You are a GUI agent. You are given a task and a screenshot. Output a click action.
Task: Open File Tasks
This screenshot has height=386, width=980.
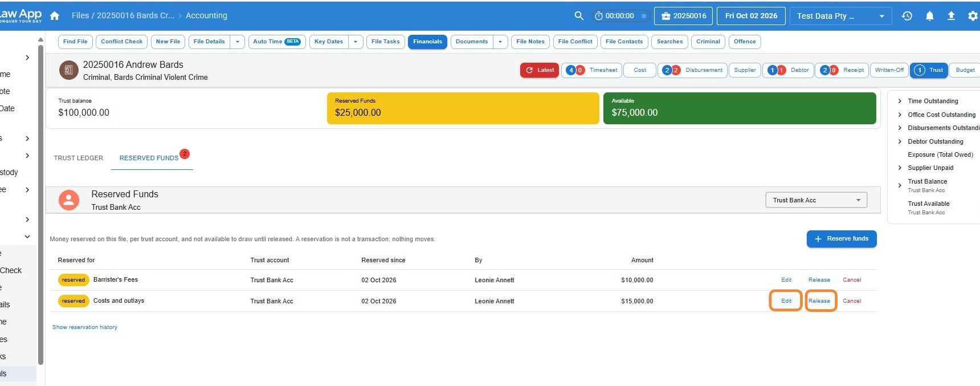pos(386,42)
